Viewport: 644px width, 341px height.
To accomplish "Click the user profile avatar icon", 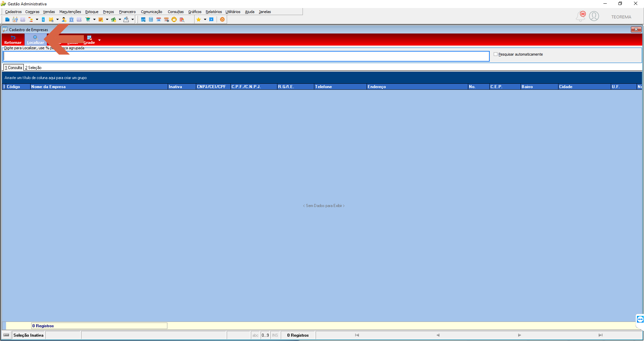I will [594, 16].
